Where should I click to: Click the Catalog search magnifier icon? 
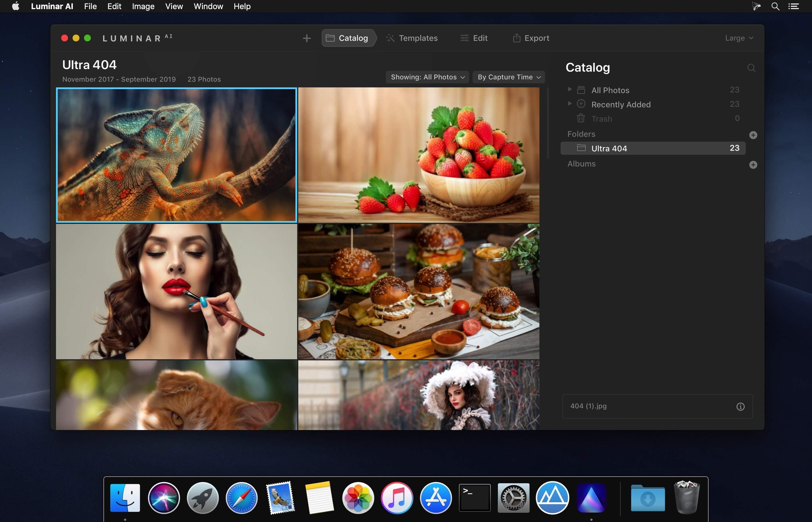point(751,68)
